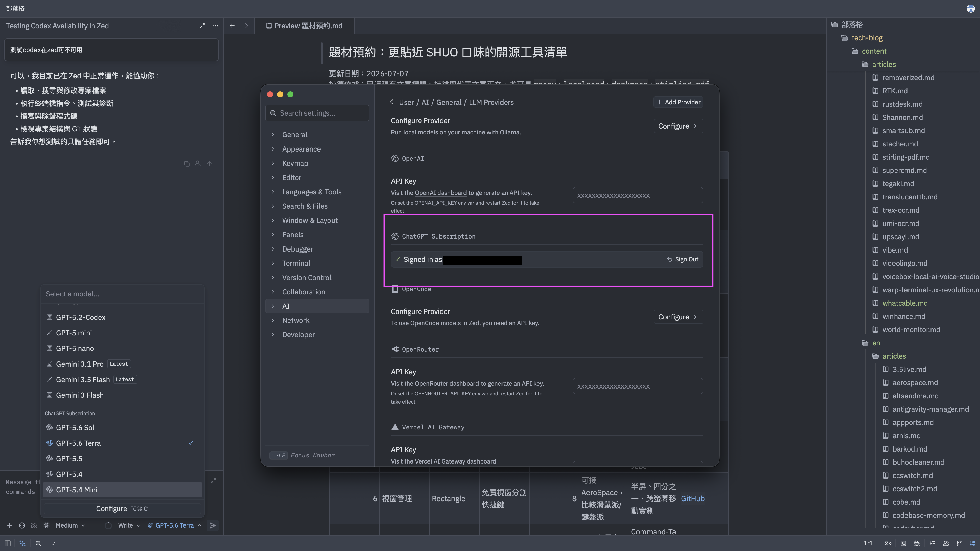
Task: Add context with the plus icon below message box
Action: [9, 525]
